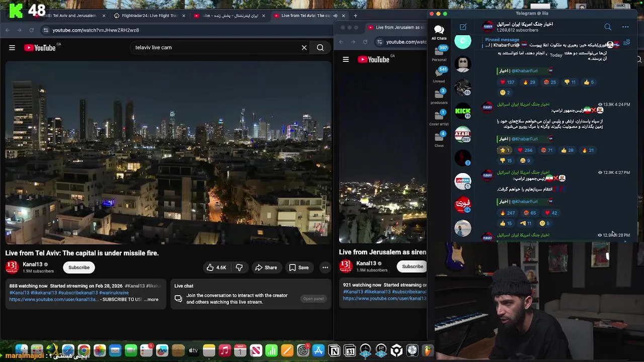Viewport: 644px width, 362px height.
Task: Open a new browser tab with plus button
Action: pos(355,16)
